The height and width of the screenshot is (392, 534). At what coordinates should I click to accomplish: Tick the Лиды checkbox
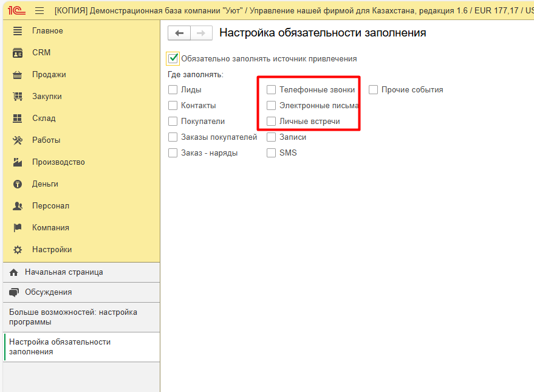(x=173, y=90)
